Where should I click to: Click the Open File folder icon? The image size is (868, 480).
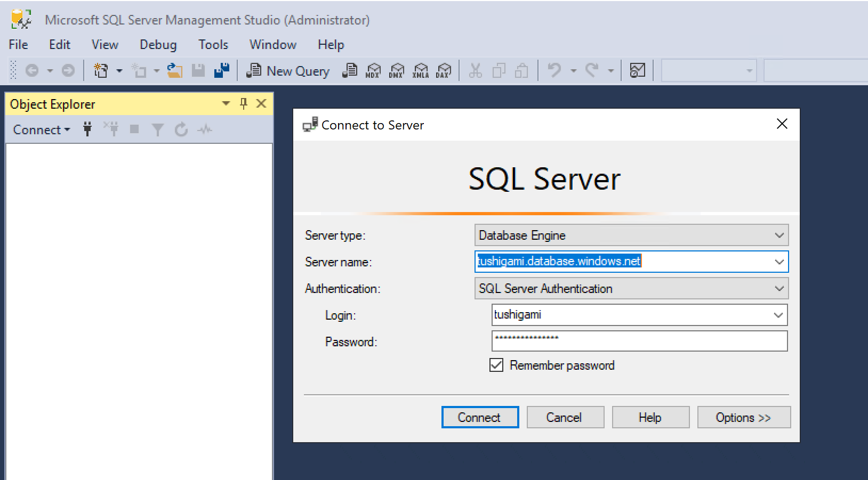(174, 70)
